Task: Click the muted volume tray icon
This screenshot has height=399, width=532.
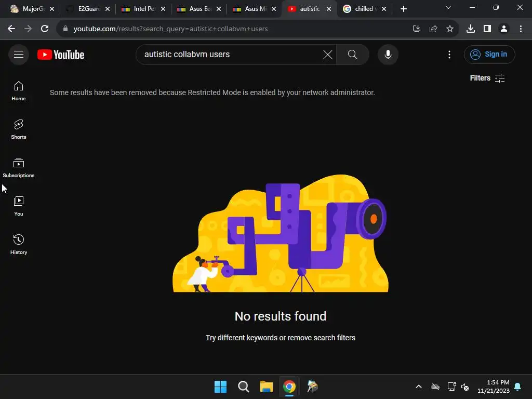Action: click(x=465, y=387)
